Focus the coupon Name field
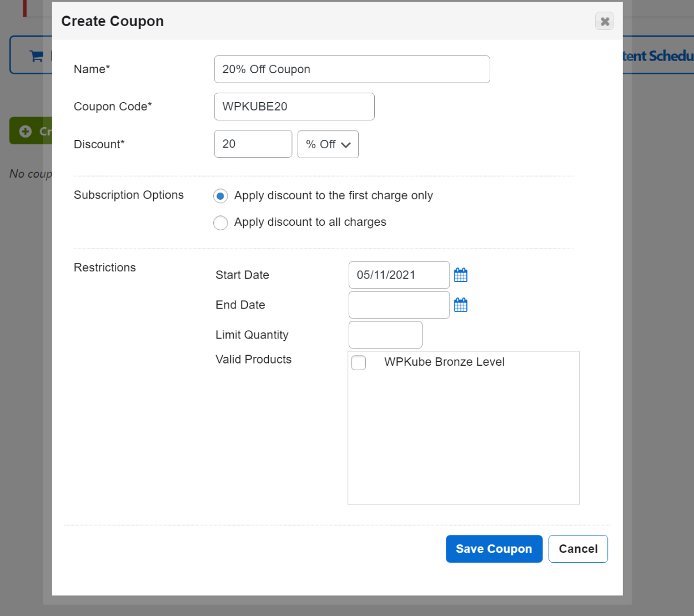This screenshot has height=616, width=694. click(352, 69)
